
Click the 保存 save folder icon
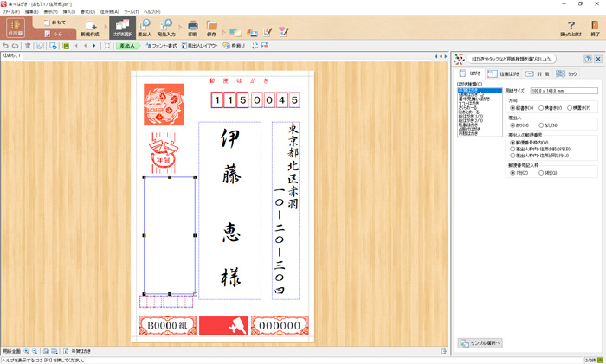212,29
